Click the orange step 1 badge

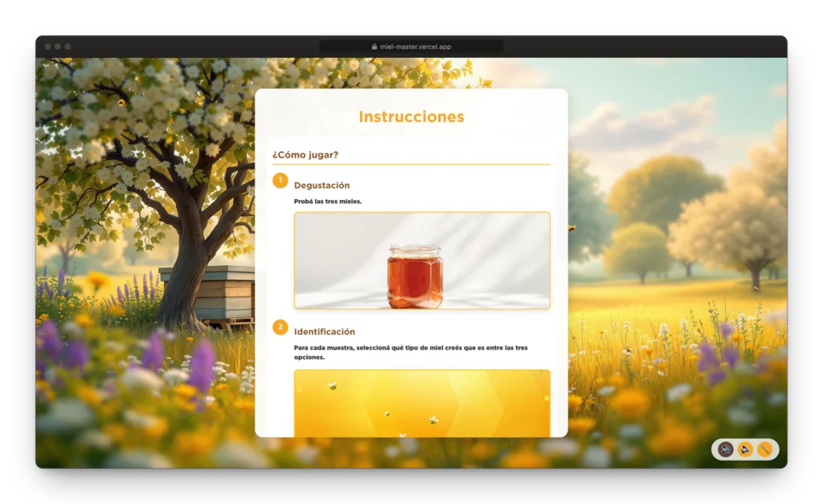coord(280,180)
